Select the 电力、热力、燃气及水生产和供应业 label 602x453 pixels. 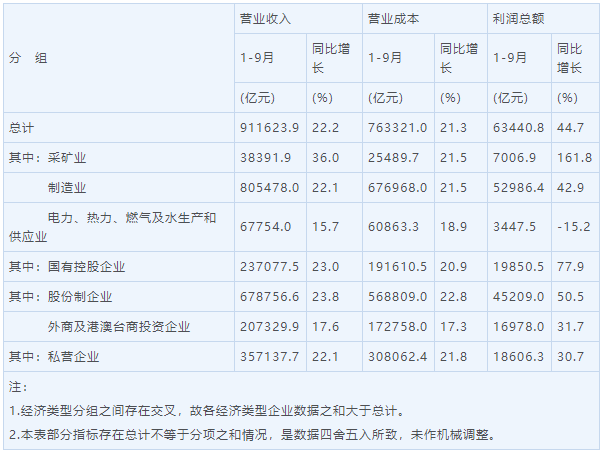click(112, 227)
